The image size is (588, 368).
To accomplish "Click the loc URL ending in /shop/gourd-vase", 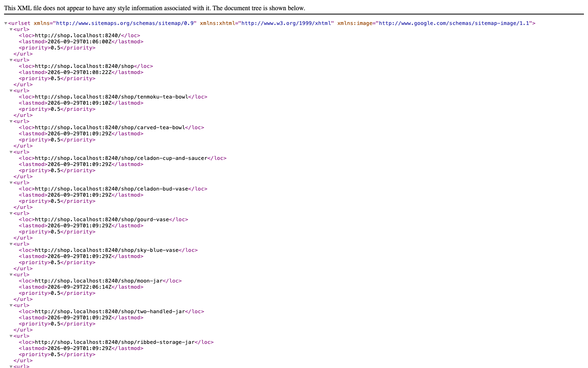I will click(x=102, y=220).
